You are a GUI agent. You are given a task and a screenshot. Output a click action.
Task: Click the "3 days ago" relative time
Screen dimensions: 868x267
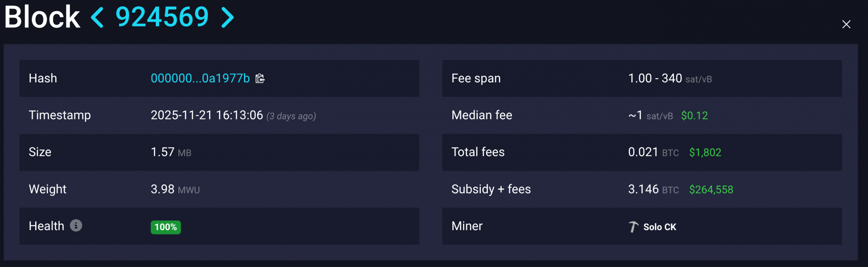pos(291,116)
